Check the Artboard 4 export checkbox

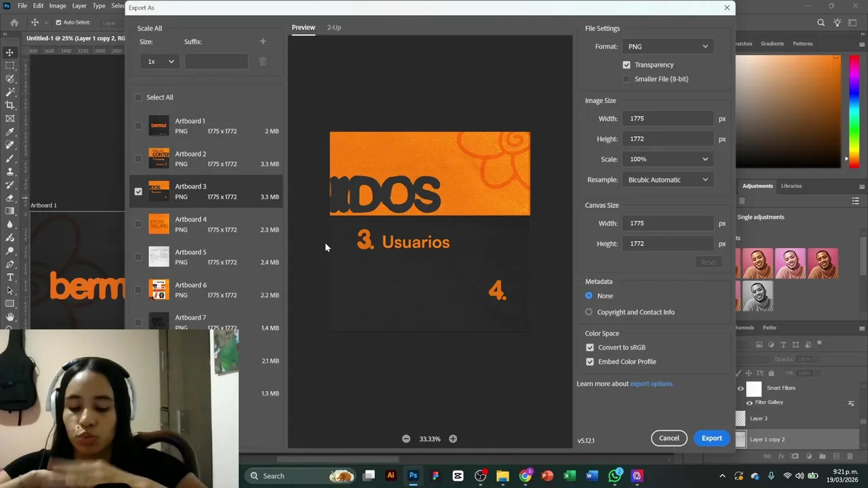tap(138, 224)
